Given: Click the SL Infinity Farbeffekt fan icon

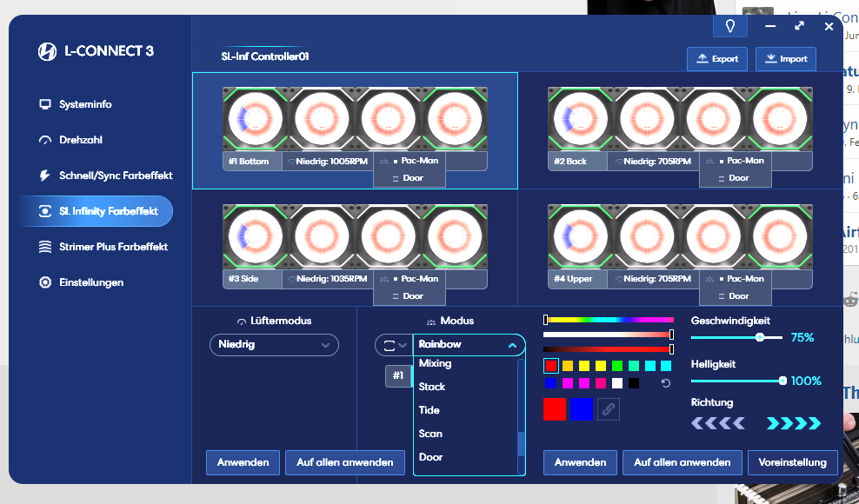Looking at the screenshot, I should pyautogui.click(x=45, y=211).
